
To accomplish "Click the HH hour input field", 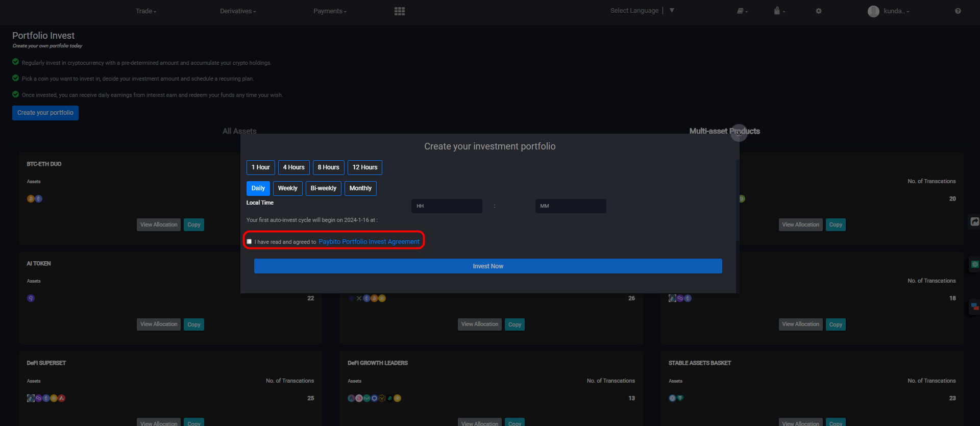I will pyautogui.click(x=447, y=206).
